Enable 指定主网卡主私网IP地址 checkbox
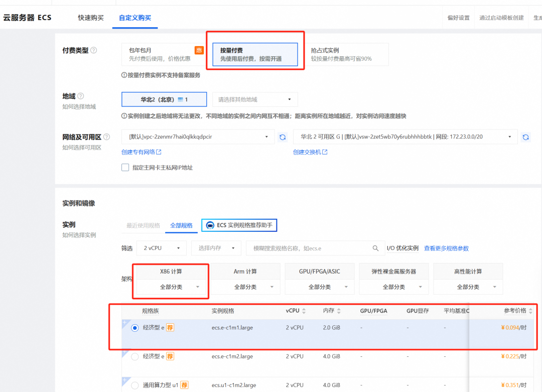 (125, 168)
